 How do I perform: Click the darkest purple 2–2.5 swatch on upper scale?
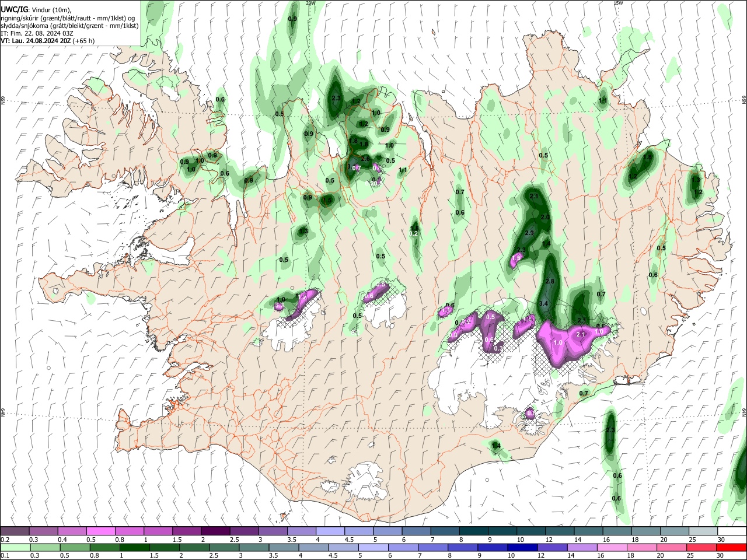pyautogui.click(x=215, y=531)
